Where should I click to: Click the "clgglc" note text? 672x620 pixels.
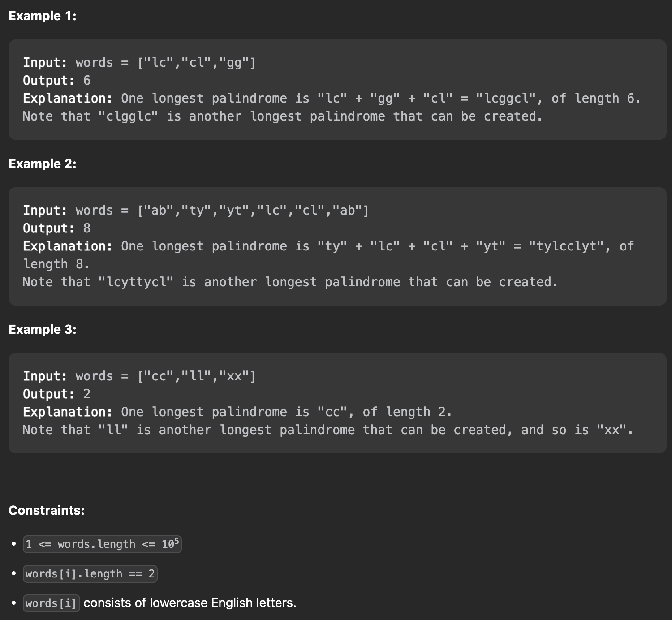click(128, 116)
